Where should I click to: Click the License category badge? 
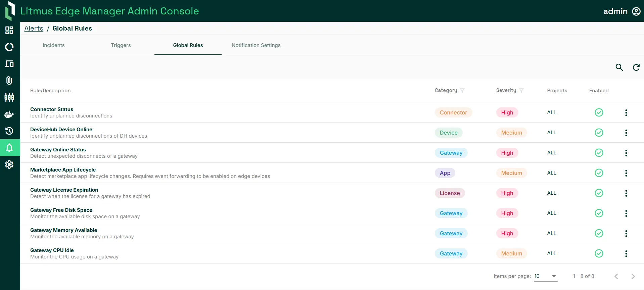pyautogui.click(x=450, y=193)
